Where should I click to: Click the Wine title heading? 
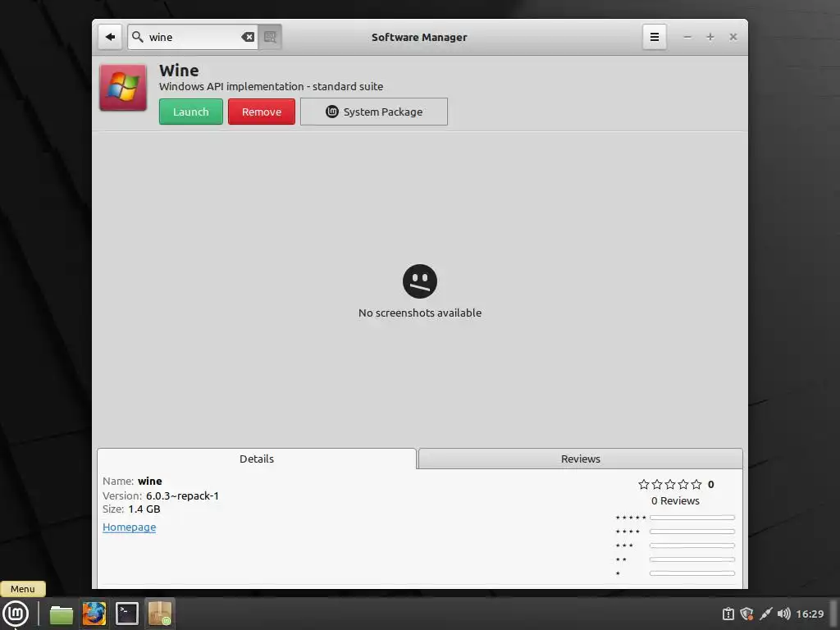coord(179,71)
